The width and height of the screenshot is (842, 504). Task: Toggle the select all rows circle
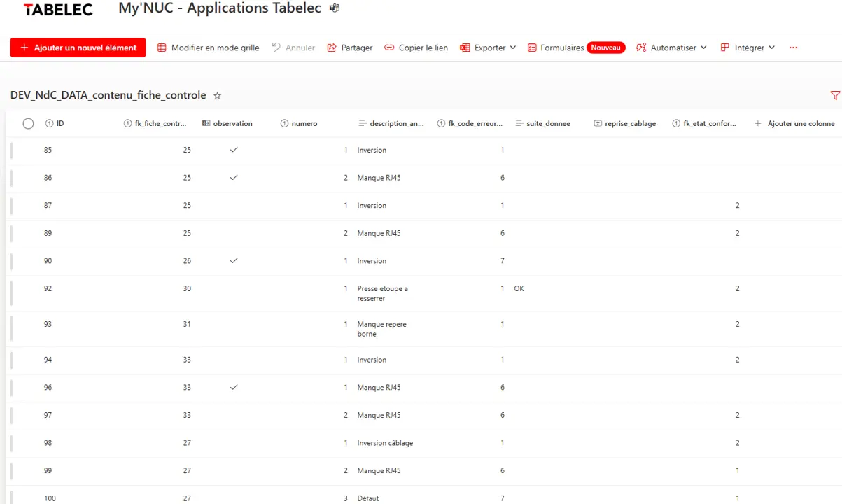click(x=28, y=122)
